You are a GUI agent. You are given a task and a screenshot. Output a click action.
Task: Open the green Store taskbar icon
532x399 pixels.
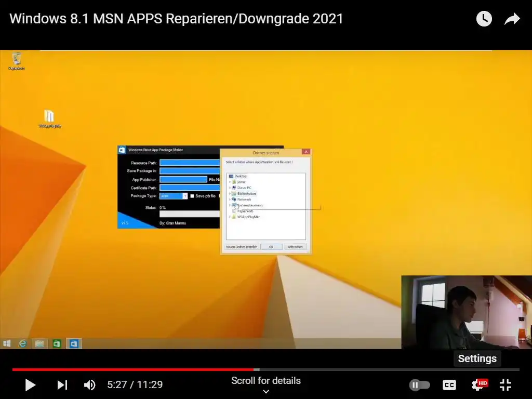tap(57, 344)
